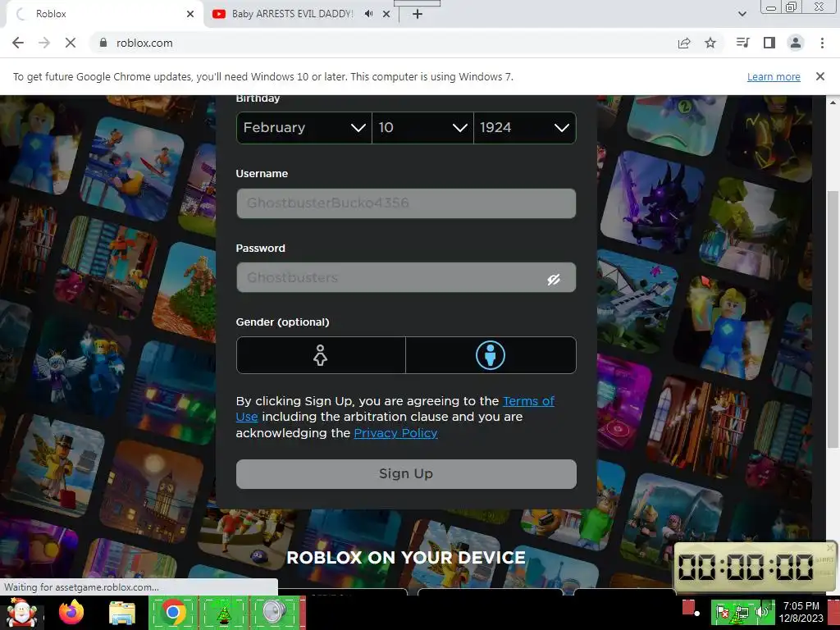Select the female gender option
This screenshot has height=630, width=840.
tap(321, 355)
